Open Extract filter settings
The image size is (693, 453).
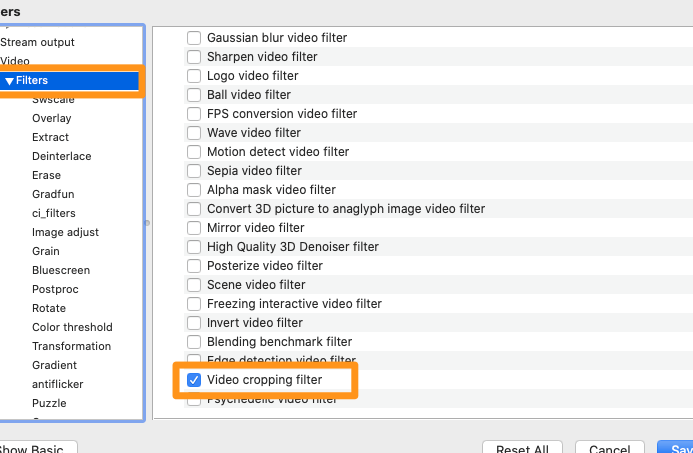(50, 137)
